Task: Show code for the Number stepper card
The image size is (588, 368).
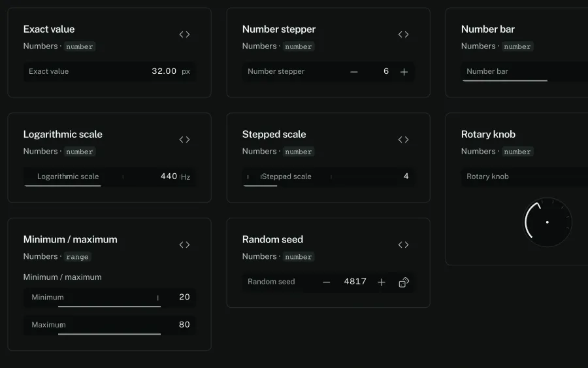Action: [x=404, y=35]
